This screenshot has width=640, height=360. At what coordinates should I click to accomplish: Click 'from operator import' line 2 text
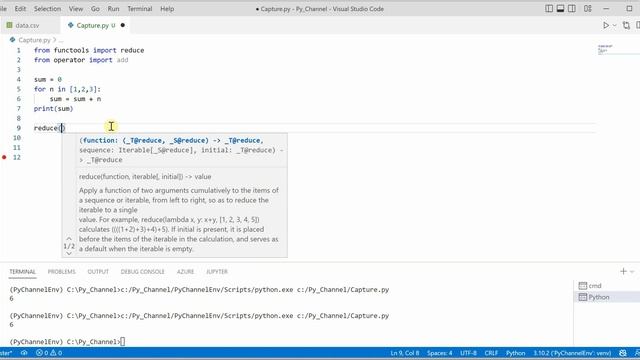73,60
